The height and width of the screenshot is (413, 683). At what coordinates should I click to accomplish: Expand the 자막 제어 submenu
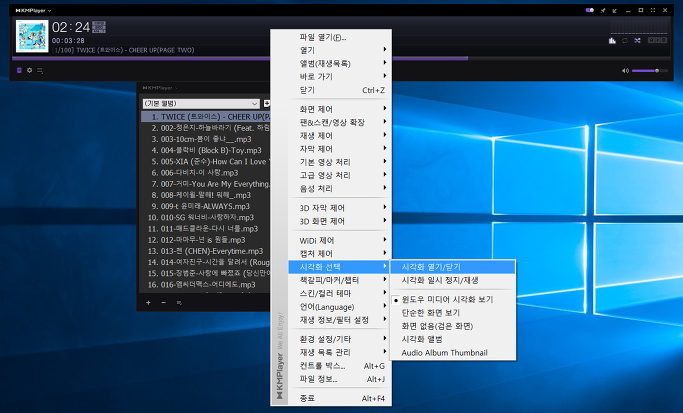point(340,149)
